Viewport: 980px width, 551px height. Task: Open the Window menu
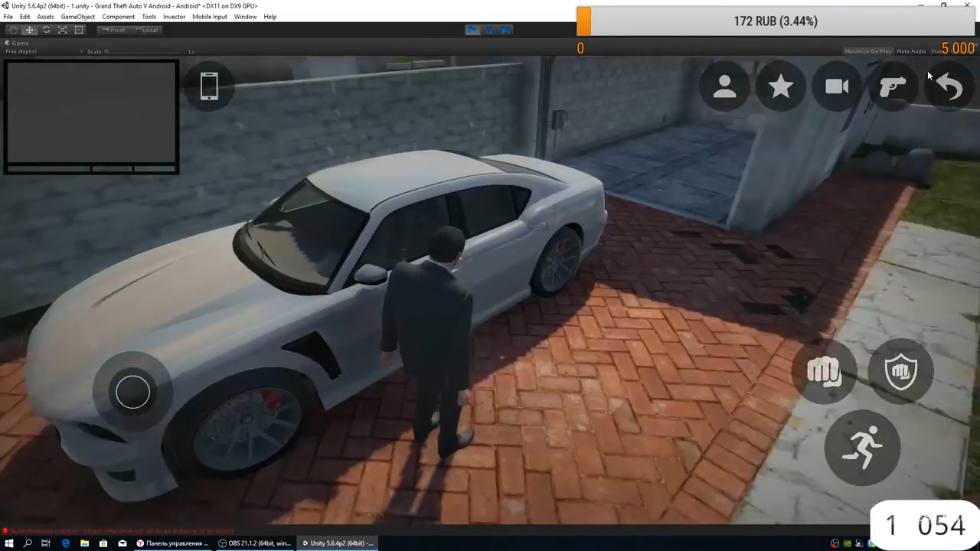click(245, 17)
